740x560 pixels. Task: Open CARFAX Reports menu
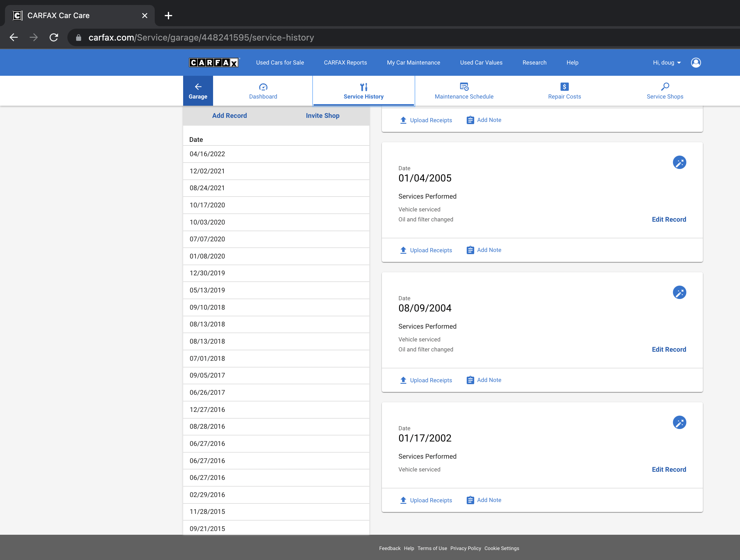pyautogui.click(x=345, y=63)
